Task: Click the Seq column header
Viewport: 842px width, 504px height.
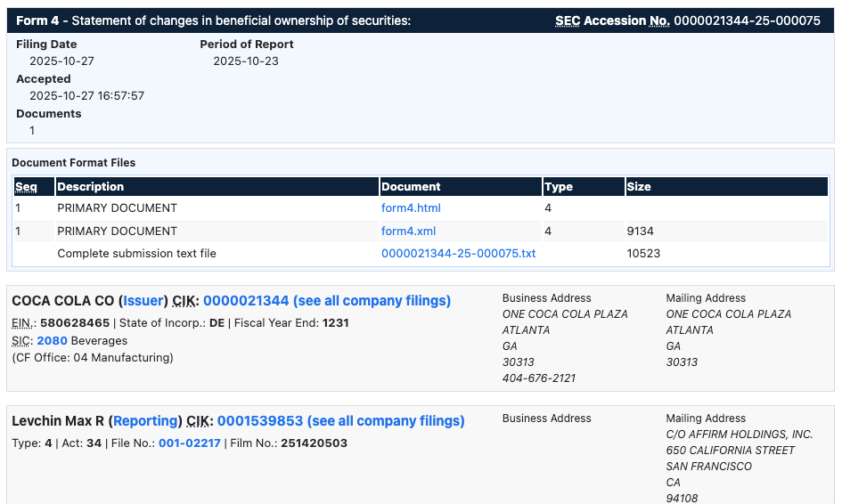Action: (x=25, y=187)
